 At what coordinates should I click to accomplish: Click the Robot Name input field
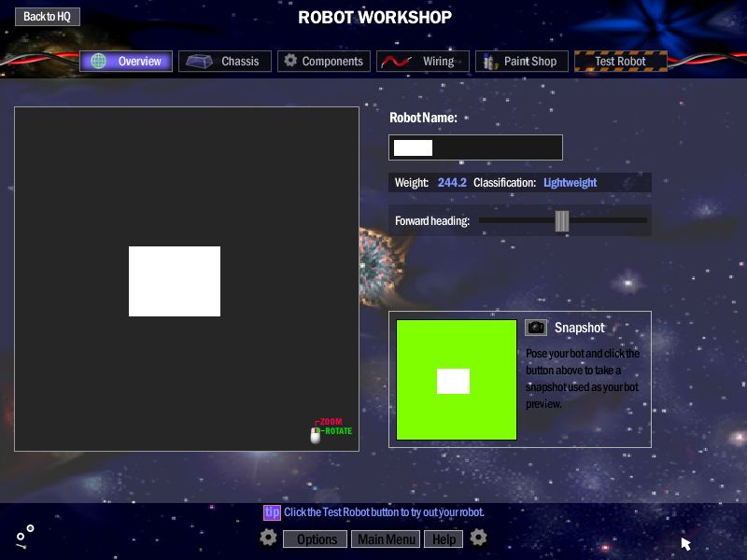point(475,147)
